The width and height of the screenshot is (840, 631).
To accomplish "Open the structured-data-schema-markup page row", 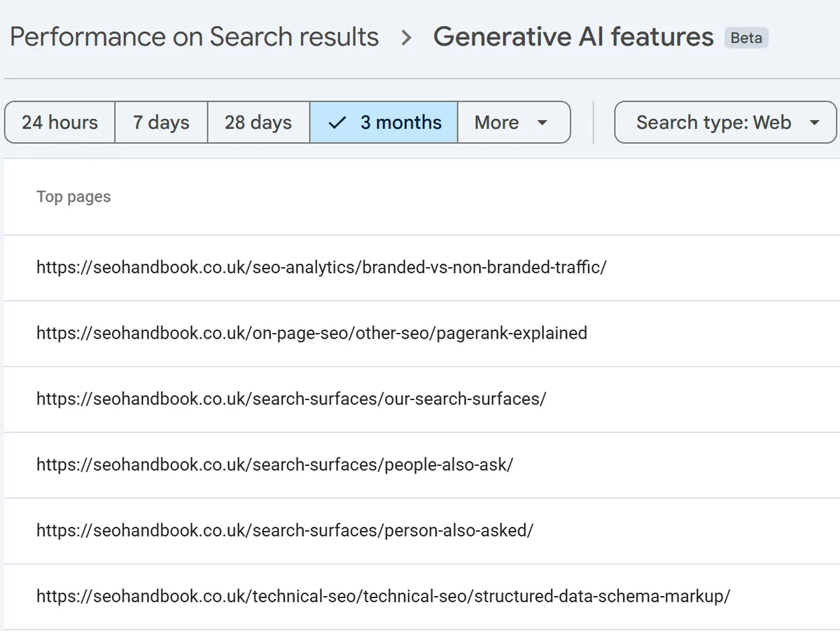I will coord(421,597).
